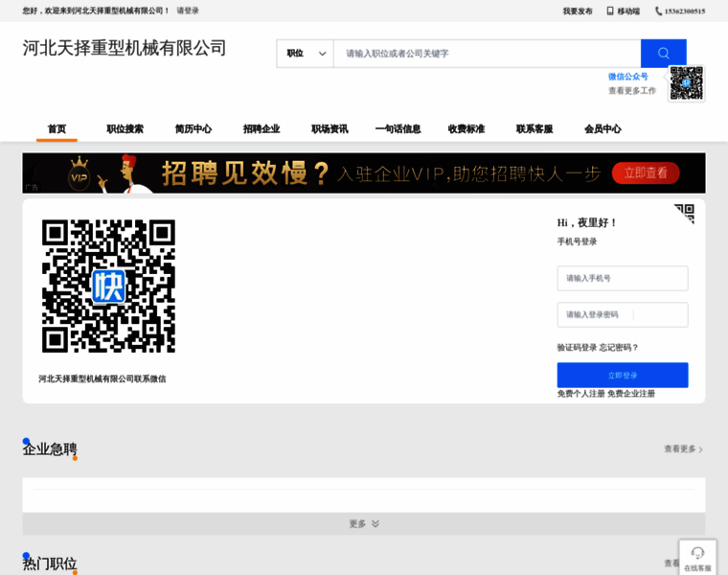Open the 简历中心 navigation tab
This screenshot has width=728, height=575.
click(193, 129)
